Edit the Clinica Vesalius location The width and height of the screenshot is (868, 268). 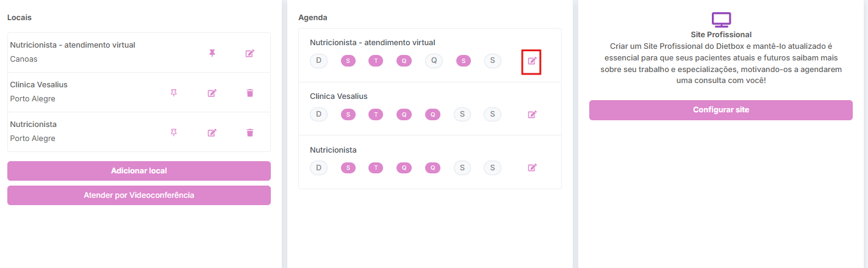[x=212, y=93]
